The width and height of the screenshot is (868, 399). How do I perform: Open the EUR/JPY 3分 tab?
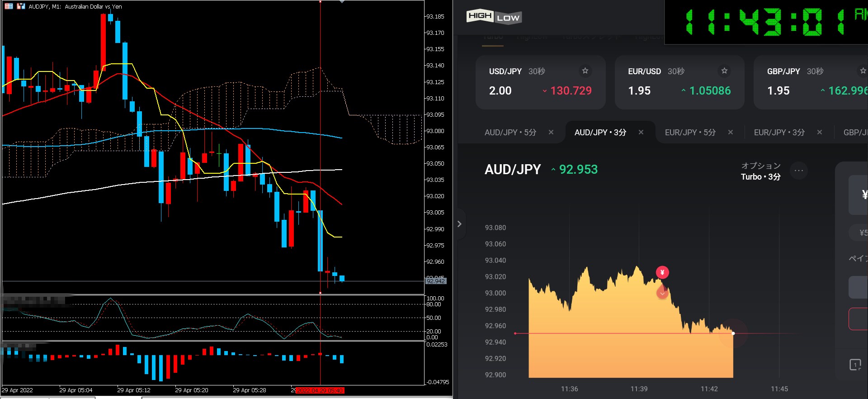coord(779,133)
